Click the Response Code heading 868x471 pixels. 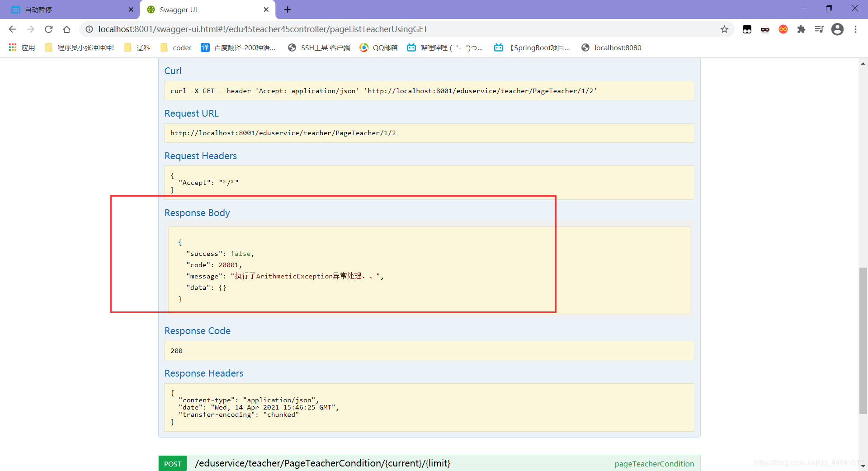pyautogui.click(x=198, y=331)
